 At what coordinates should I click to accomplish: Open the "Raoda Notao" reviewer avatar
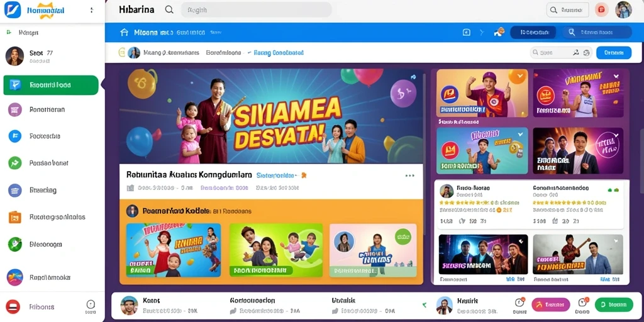pyautogui.click(x=447, y=191)
